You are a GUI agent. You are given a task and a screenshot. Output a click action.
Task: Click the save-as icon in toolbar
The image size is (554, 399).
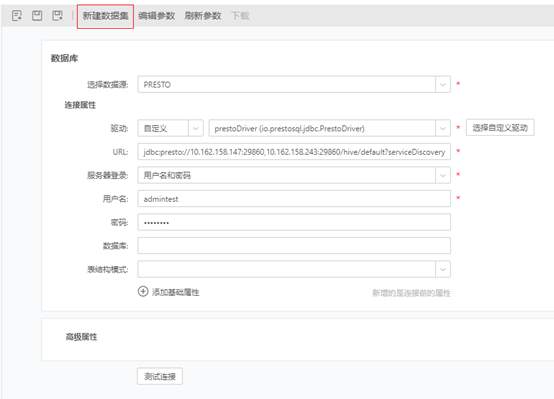pyautogui.click(x=58, y=16)
